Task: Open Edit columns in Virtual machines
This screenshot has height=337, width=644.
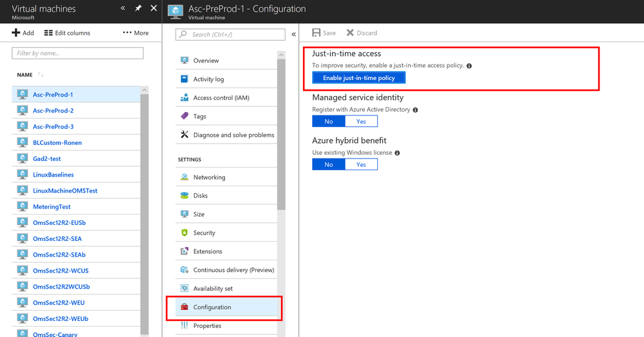Action: tap(67, 33)
